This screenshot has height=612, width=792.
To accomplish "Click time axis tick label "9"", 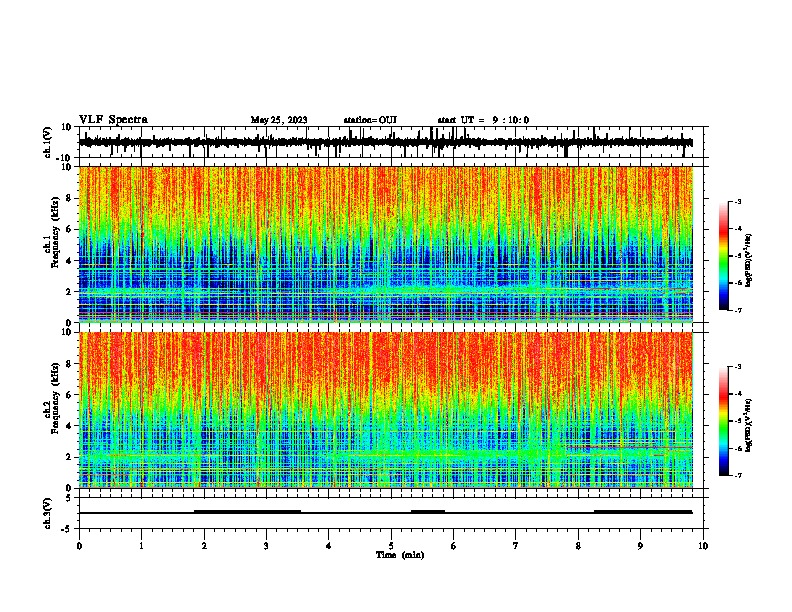I will pos(640,546).
